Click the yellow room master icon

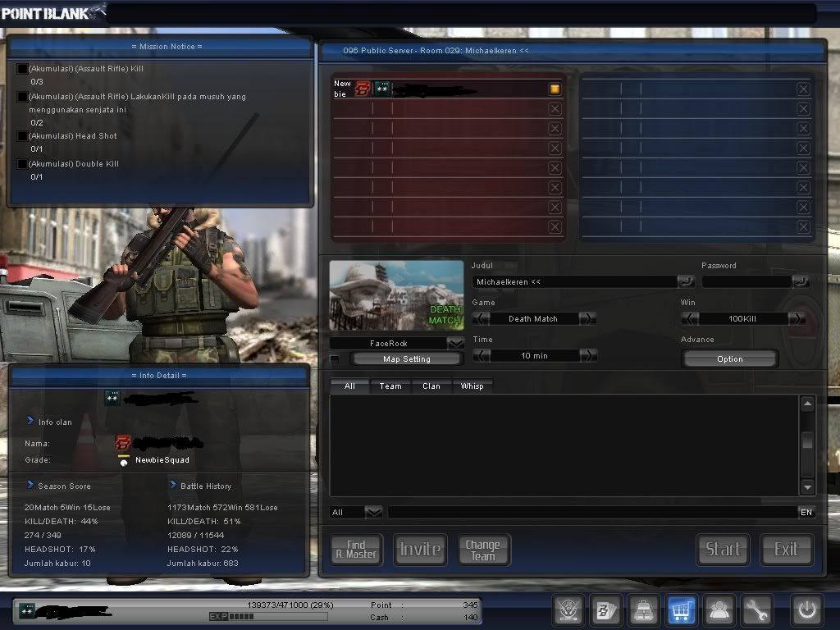coord(555,89)
